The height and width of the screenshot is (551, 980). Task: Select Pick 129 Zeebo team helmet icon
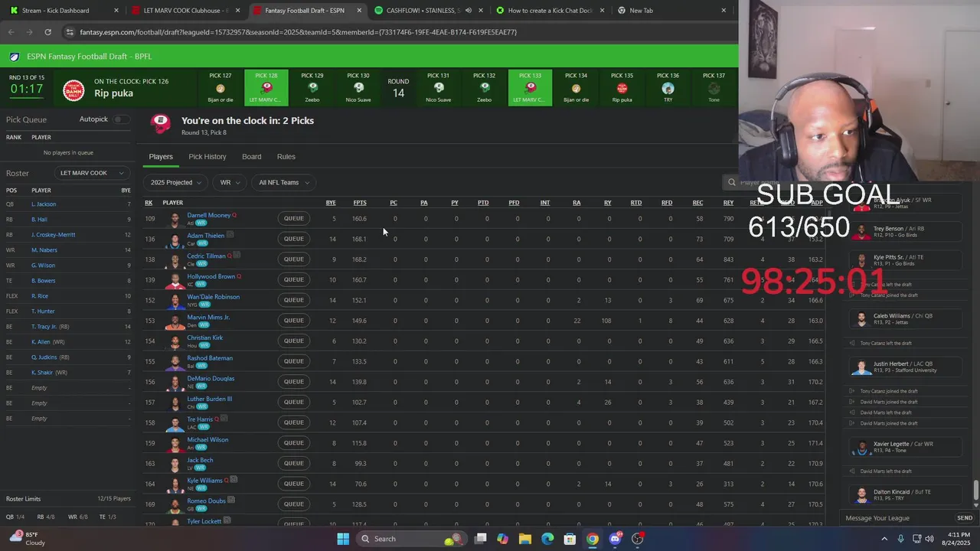312,88
